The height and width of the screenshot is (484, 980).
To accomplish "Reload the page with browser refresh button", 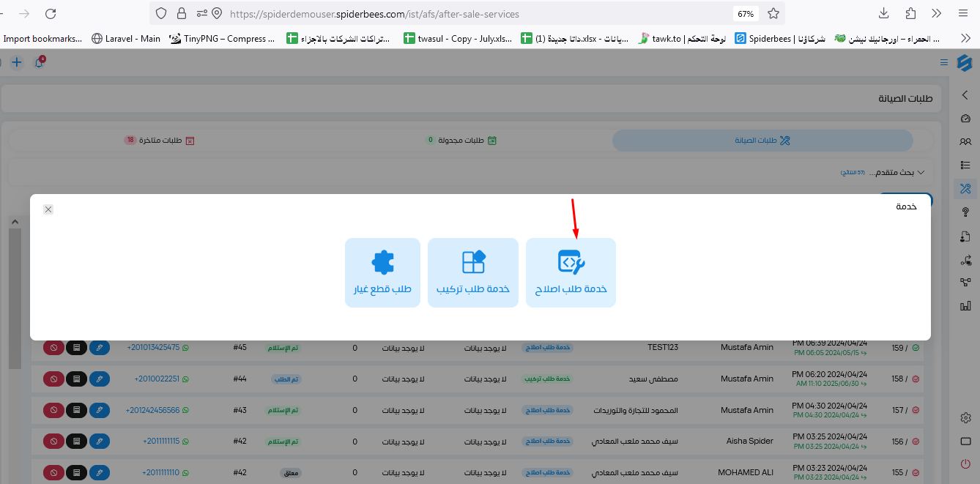I will [51, 14].
